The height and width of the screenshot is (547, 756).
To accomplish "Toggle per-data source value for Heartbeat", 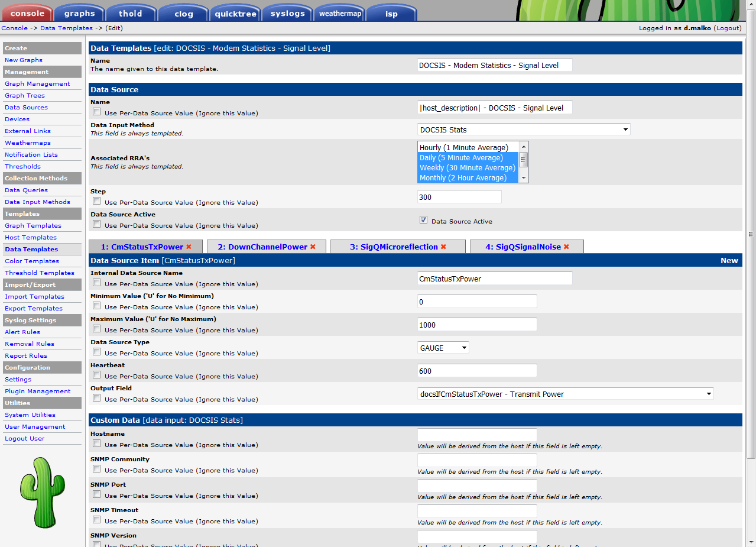I will [x=96, y=376].
